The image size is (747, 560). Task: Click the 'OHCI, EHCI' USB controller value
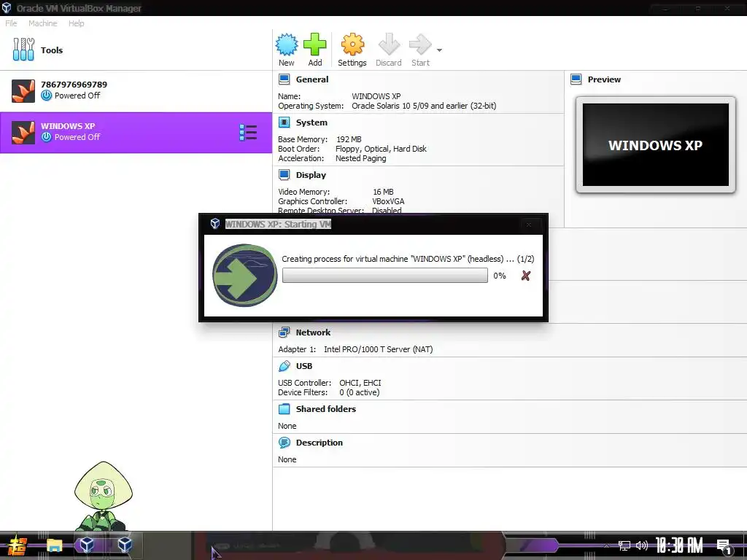click(x=360, y=382)
